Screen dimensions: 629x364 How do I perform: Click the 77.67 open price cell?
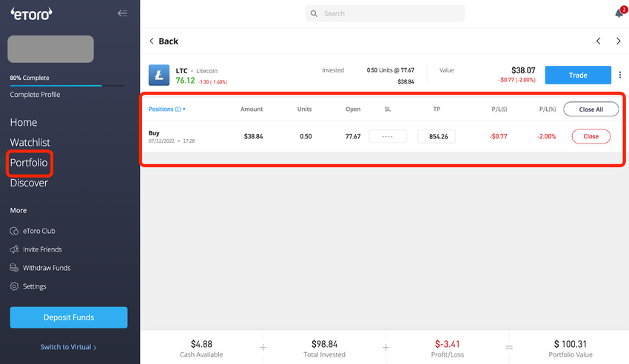coord(353,136)
